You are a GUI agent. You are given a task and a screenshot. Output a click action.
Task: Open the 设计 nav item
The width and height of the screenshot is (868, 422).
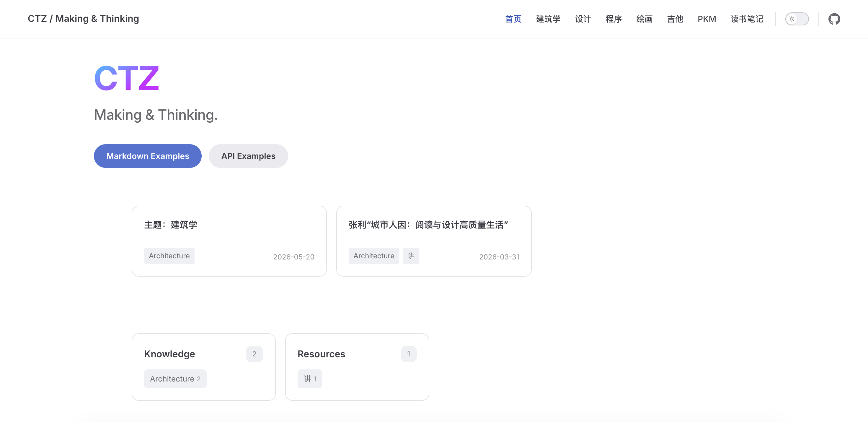(x=583, y=19)
